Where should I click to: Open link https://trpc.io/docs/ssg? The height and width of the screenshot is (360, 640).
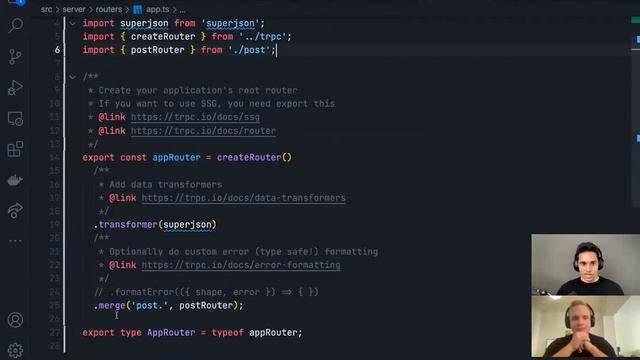coord(195,118)
